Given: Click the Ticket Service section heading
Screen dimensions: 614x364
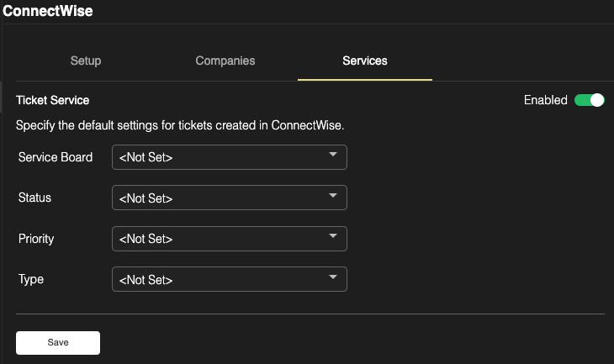Looking at the screenshot, I should tap(53, 100).
